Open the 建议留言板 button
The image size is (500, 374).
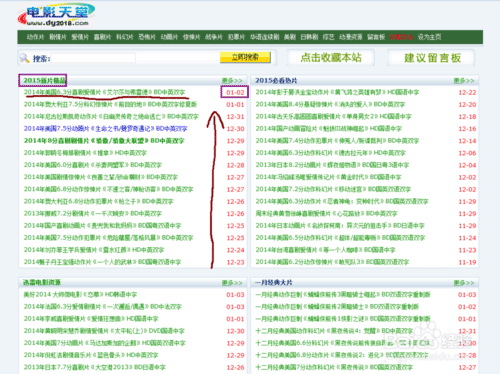[432, 58]
